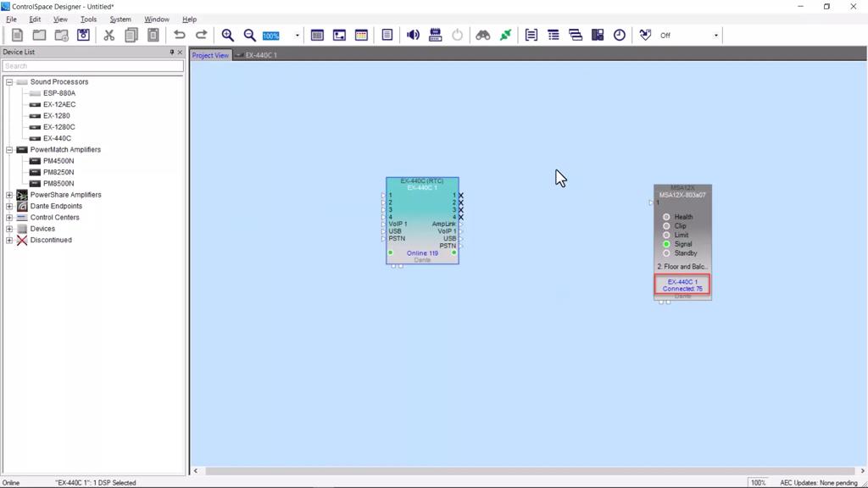
Task: Click the Redo arrow icon
Action: (201, 35)
